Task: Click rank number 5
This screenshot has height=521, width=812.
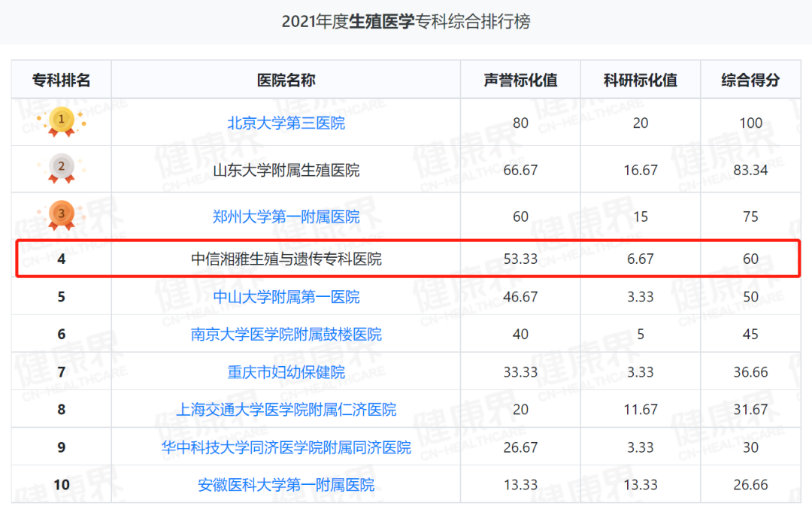Action: (x=61, y=297)
